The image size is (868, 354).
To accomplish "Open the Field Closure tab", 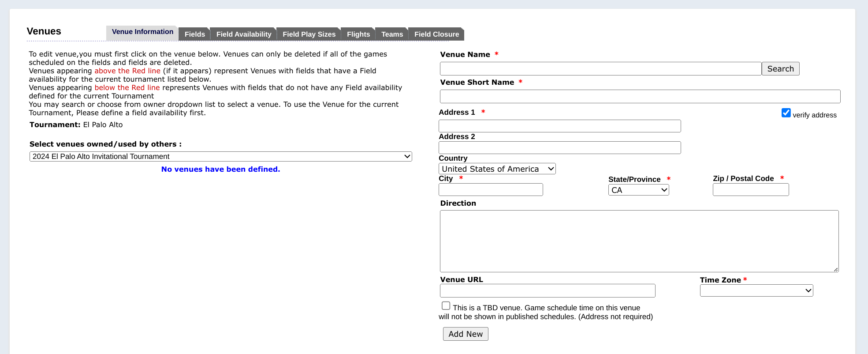I will coord(436,34).
